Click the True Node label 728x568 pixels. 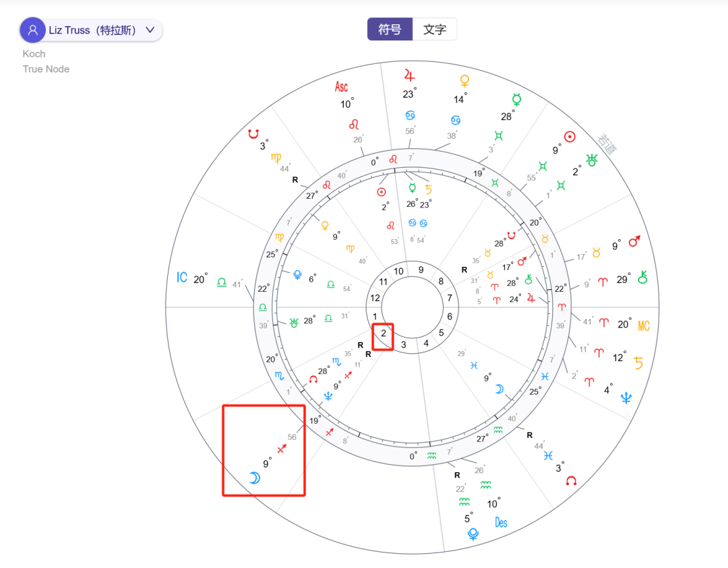tap(46, 69)
